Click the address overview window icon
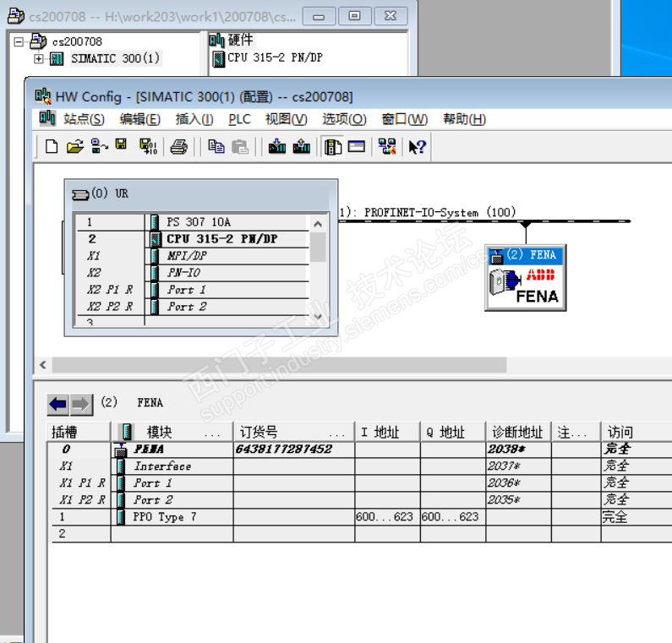 pyautogui.click(x=356, y=147)
